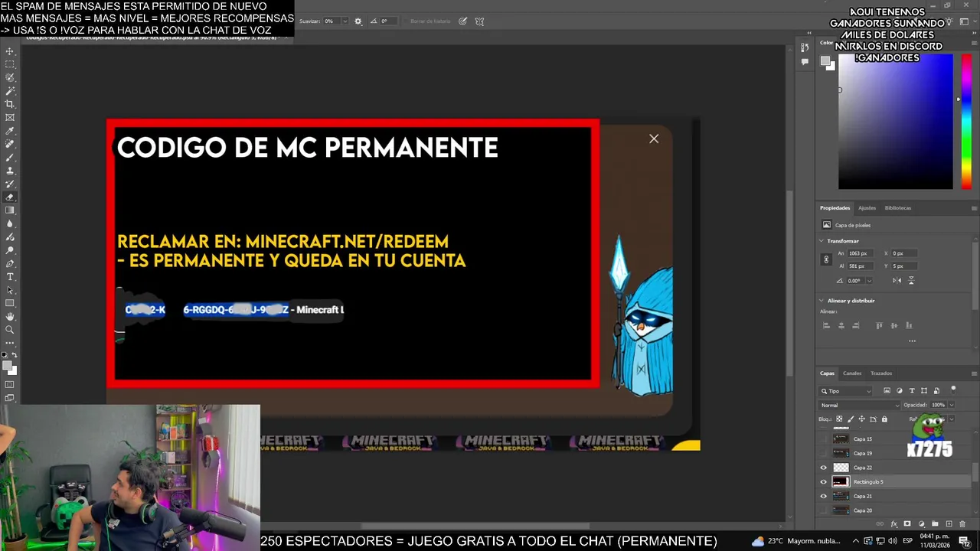The image size is (980, 551).
Task: Select the Hand tool
Action: 10,316
